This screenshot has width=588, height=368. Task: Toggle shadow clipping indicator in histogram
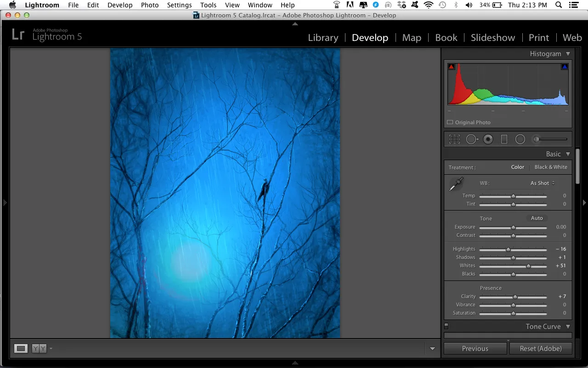pos(451,67)
